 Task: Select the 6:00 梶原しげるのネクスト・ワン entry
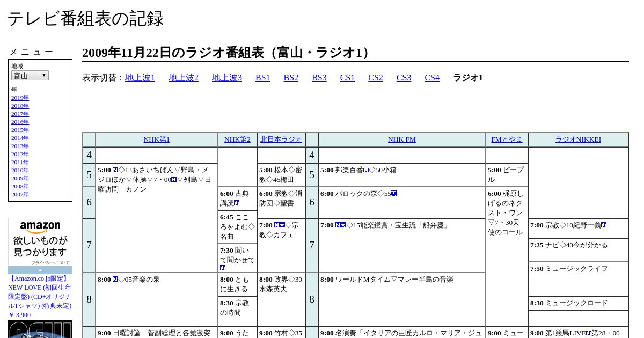505,213
